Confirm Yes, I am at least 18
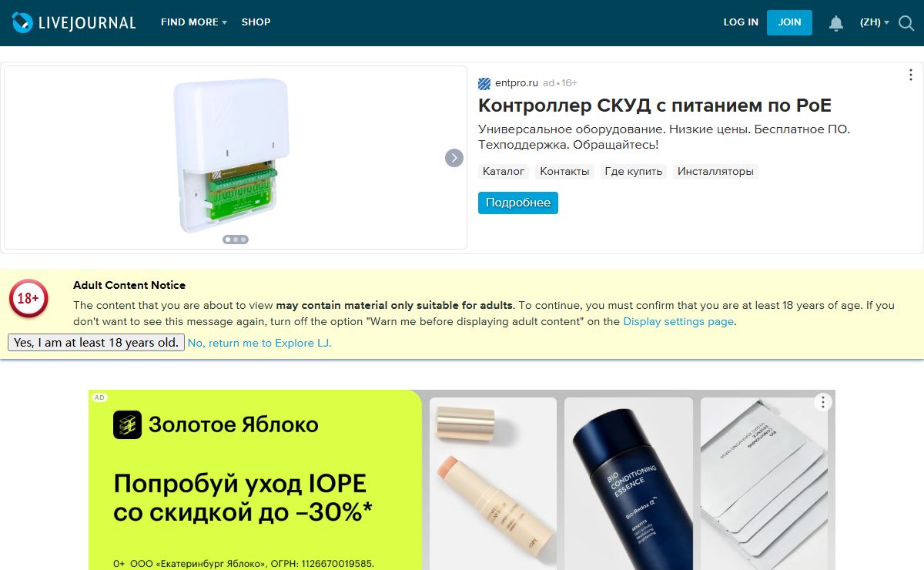Image resolution: width=924 pixels, height=570 pixels. tap(96, 343)
